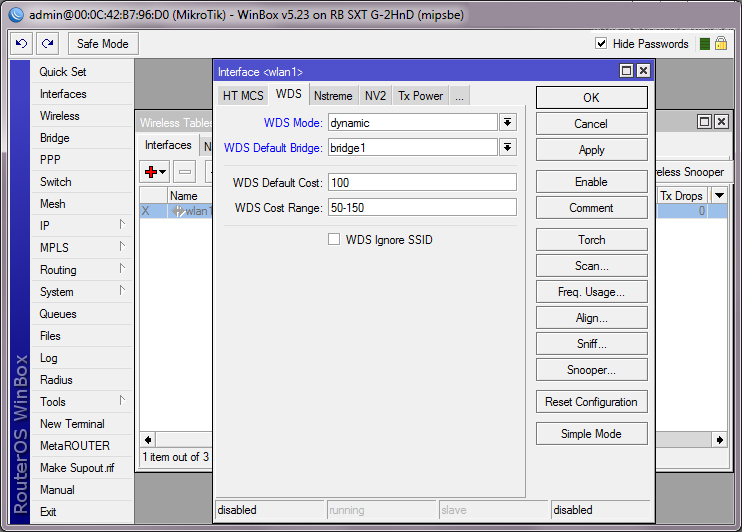This screenshot has width=742, height=532.
Task: Click the Undo arrow icon
Action: (x=22, y=44)
